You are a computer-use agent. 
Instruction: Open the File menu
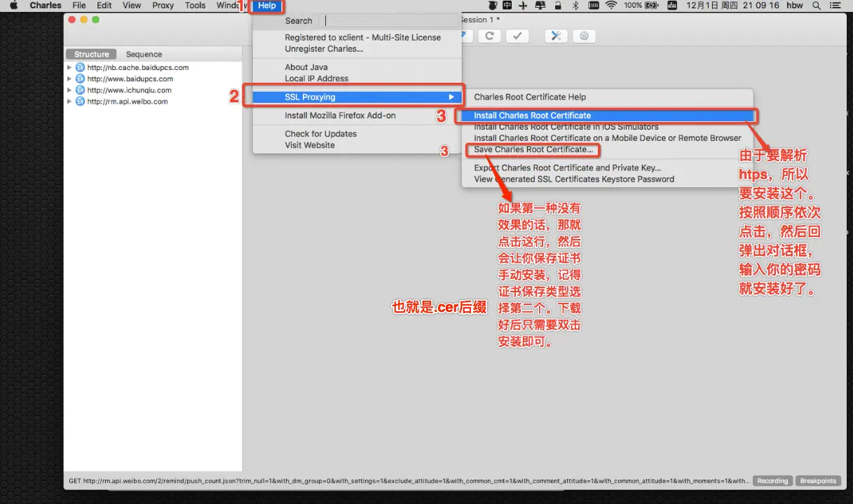79,6
